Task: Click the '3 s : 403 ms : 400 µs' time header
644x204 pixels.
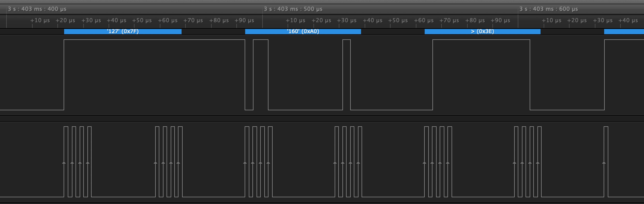Action: click(37, 9)
